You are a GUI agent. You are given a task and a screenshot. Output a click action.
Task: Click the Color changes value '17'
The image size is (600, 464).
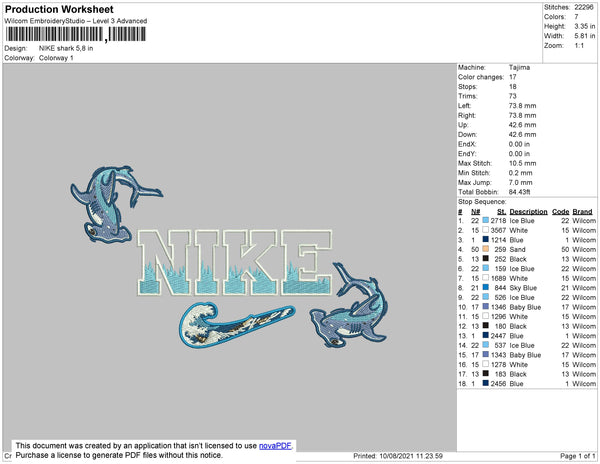click(x=512, y=77)
